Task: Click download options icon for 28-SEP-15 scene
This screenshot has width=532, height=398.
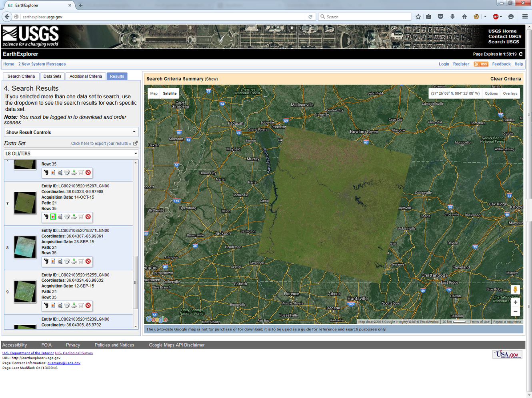Action: pyautogui.click(x=74, y=261)
